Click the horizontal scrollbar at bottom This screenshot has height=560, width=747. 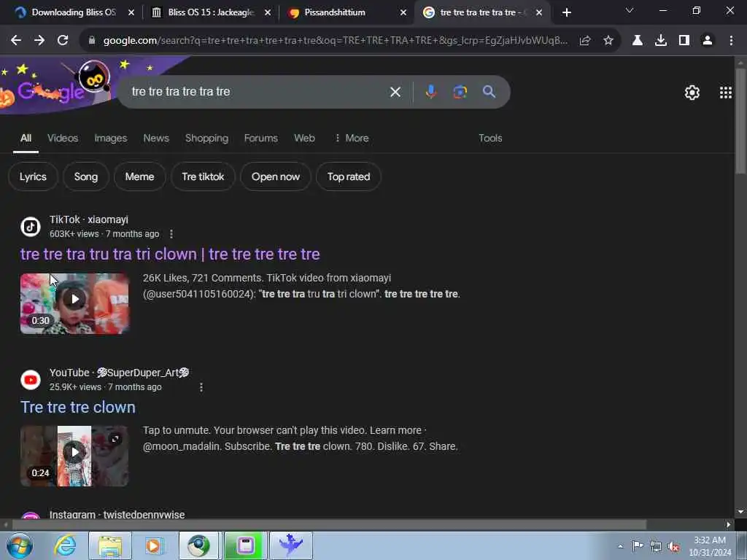(329, 524)
